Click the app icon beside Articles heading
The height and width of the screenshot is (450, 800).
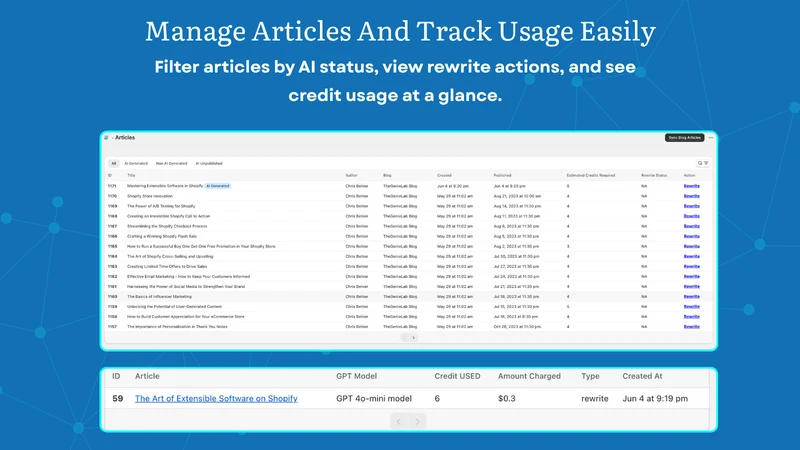pyautogui.click(x=106, y=138)
